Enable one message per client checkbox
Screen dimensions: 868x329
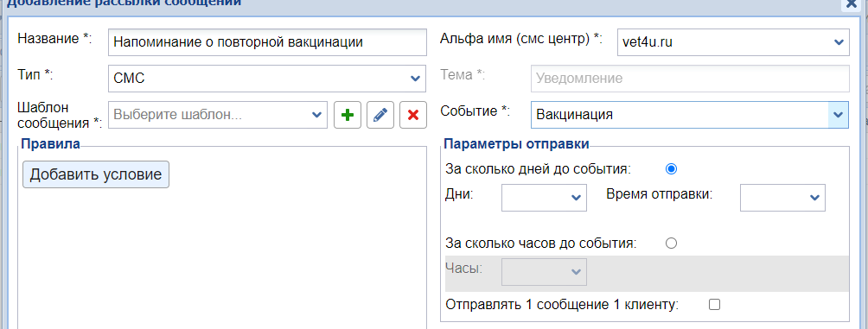pyautogui.click(x=715, y=304)
